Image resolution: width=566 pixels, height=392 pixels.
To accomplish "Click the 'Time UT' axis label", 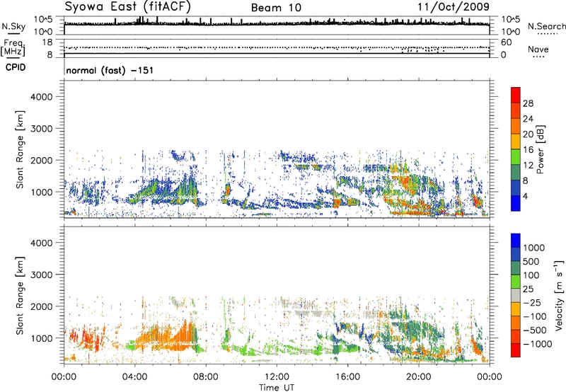I will click(x=277, y=388).
